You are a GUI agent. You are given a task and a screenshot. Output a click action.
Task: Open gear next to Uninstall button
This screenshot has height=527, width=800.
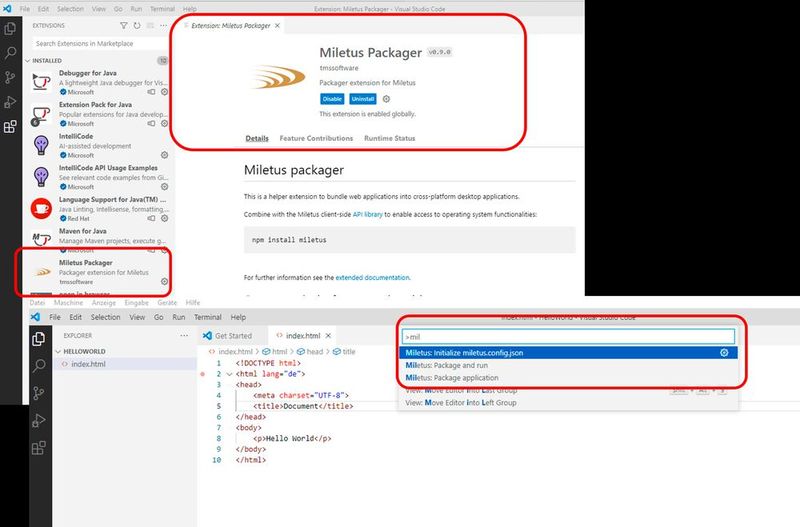point(386,99)
